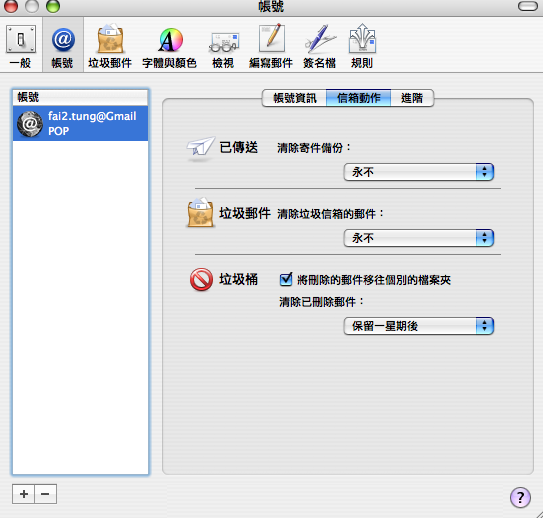Click the junk bag icon beside 垃圾郵件 section

(201, 213)
